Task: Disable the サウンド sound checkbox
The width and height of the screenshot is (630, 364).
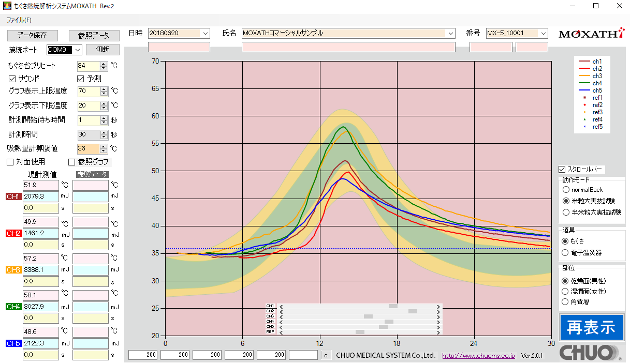Action: click(12, 79)
